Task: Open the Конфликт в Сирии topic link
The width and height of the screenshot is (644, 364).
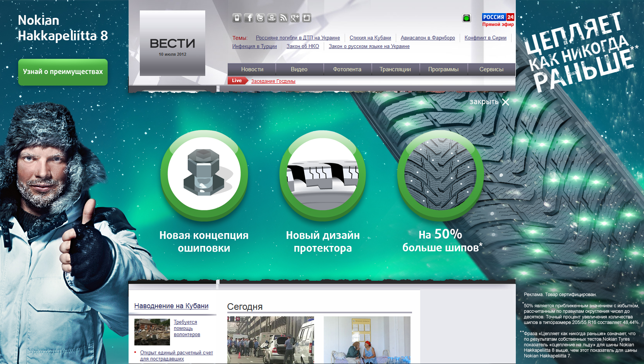Action: [485, 38]
